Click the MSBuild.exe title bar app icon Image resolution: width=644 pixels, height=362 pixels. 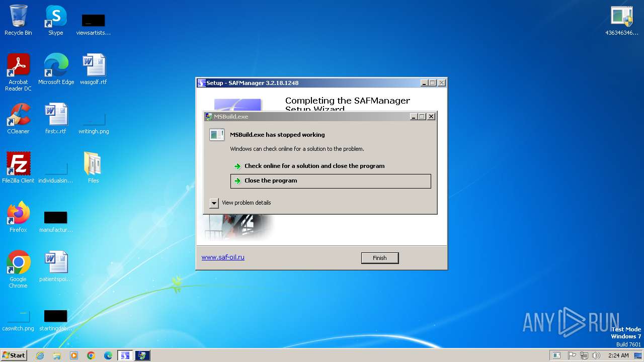pyautogui.click(x=209, y=117)
